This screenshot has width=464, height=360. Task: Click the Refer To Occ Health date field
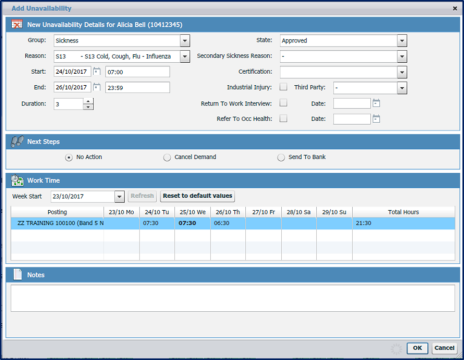pyautogui.click(x=352, y=119)
